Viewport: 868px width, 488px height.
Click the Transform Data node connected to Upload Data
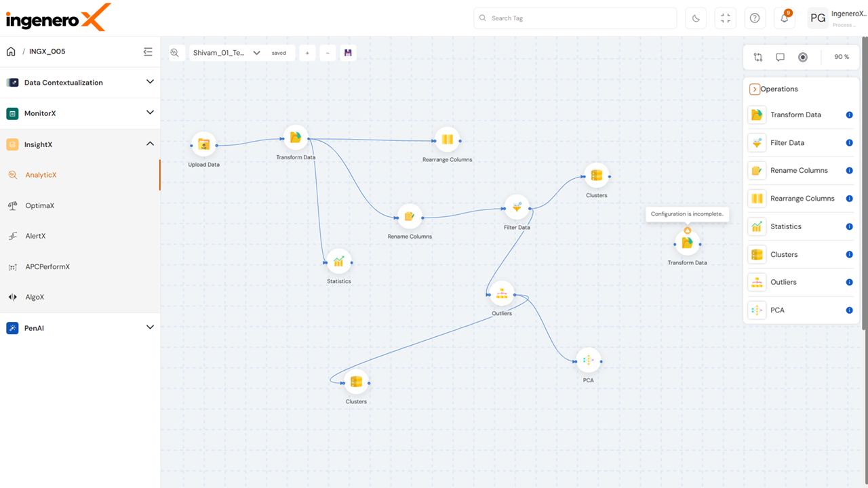tap(296, 138)
